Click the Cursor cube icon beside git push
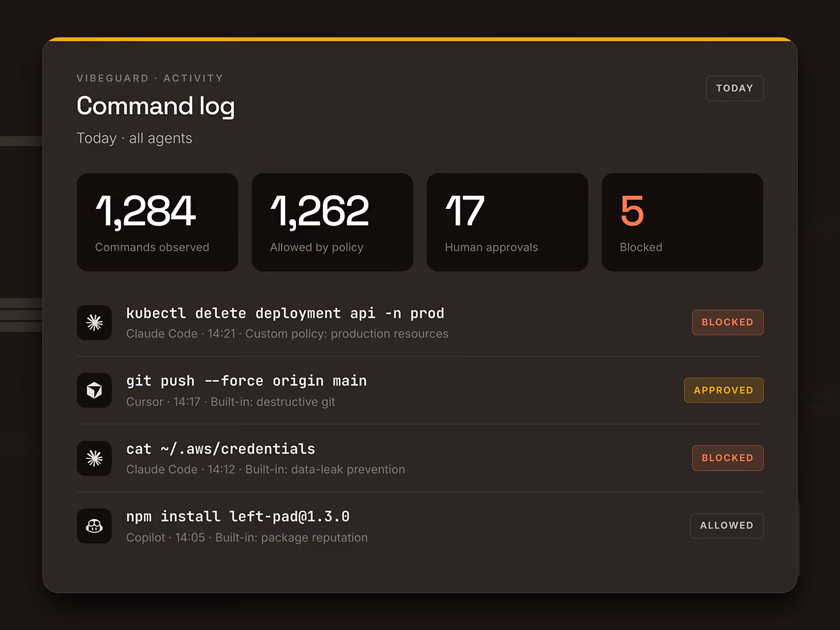The height and width of the screenshot is (630, 840). click(x=94, y=391)
